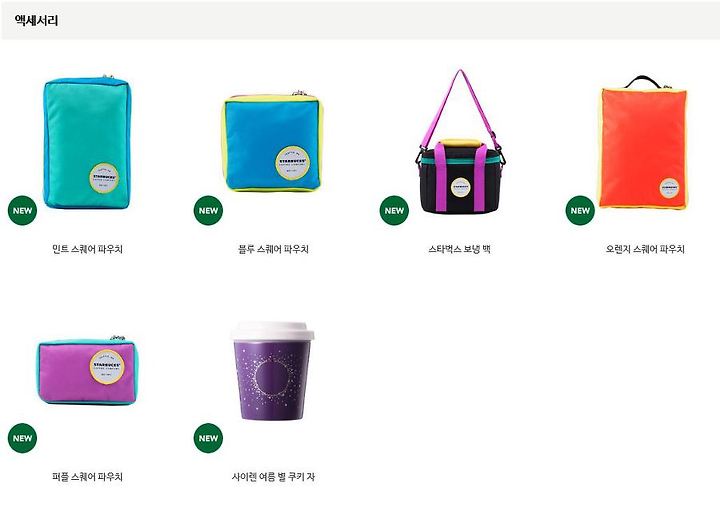
Task: Open the 오렌지 스퀘어 파우치 product link
Action: 645,249
